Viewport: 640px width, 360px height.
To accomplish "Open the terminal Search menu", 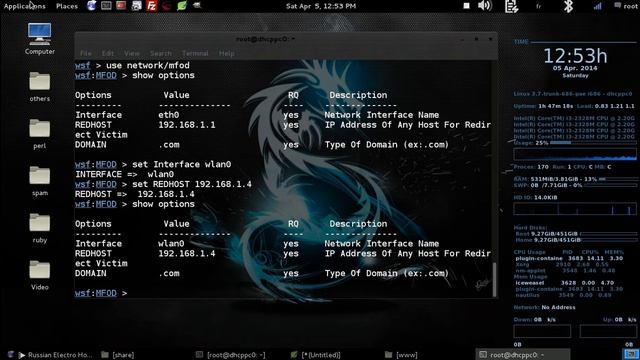I will pos(160,53).
